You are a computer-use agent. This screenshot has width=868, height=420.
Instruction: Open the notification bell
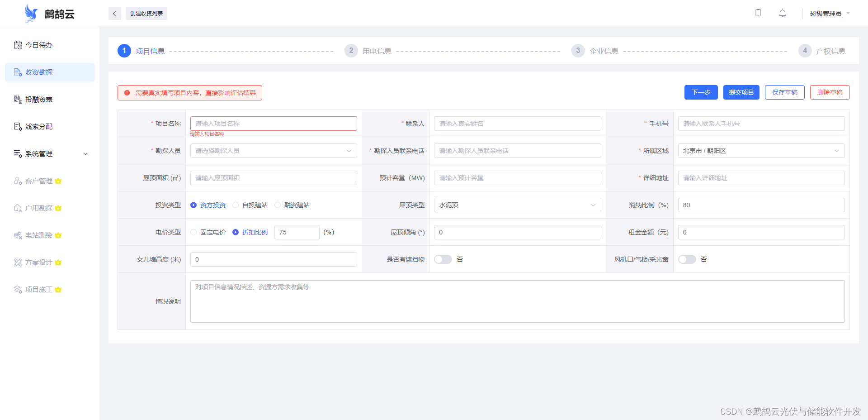pyautogui.click(x=783, y=13)
